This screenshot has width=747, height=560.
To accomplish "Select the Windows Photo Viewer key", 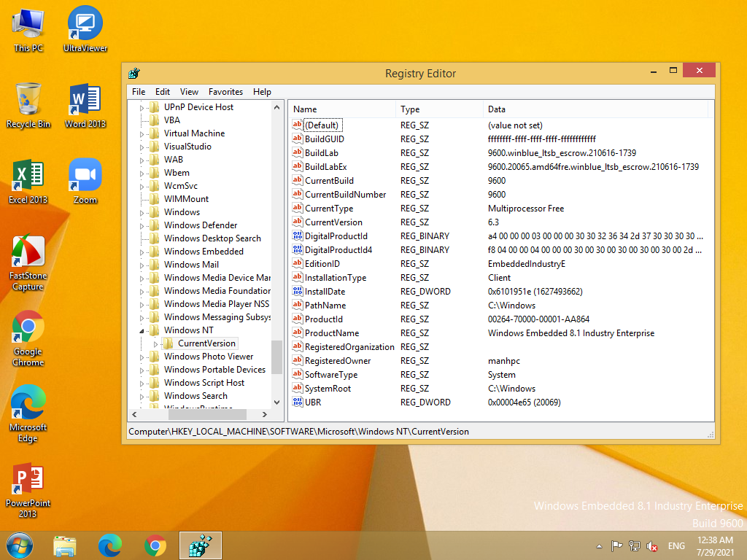I will tap(209, 357).
